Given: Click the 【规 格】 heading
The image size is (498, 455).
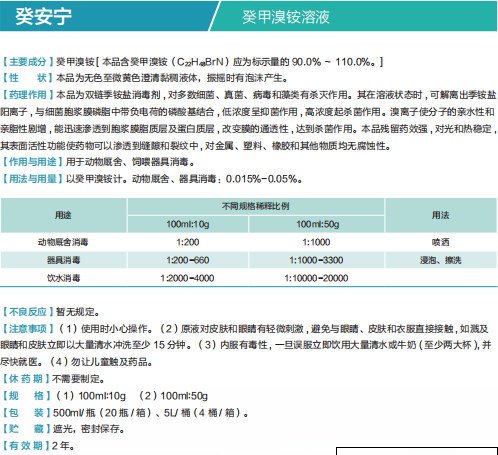Looking at the screenshot, I should click(x=26, y=396).
